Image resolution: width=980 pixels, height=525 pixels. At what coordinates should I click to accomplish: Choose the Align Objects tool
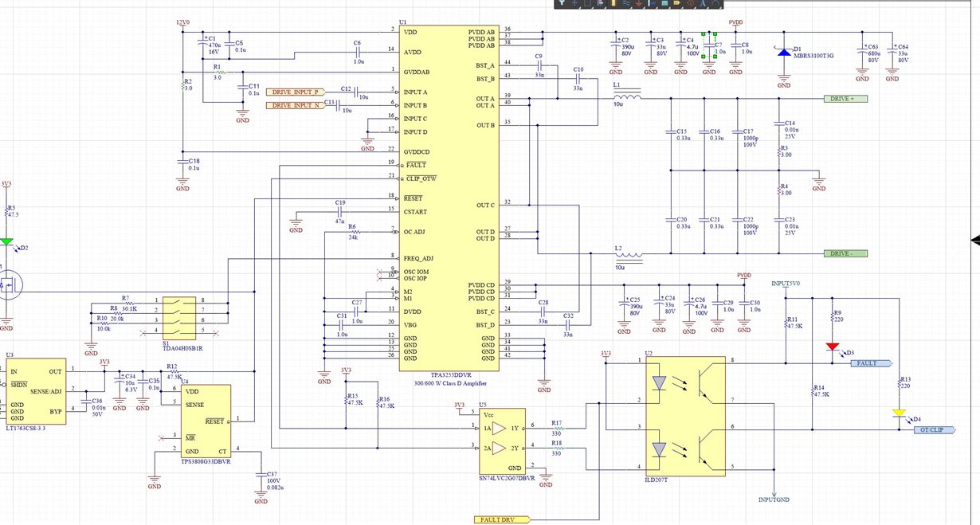(x=600, y=3)
